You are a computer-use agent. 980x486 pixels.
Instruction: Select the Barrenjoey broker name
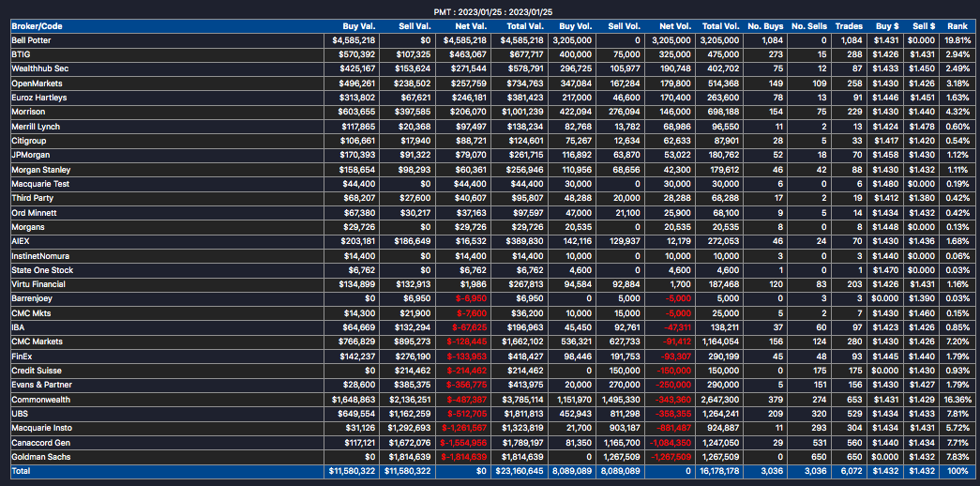point(32,299)
